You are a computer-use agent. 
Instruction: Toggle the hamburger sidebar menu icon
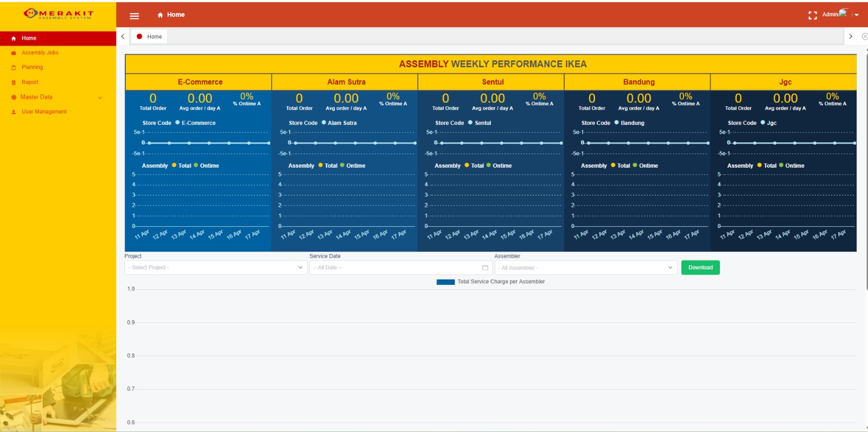click(x=135, y=16)
